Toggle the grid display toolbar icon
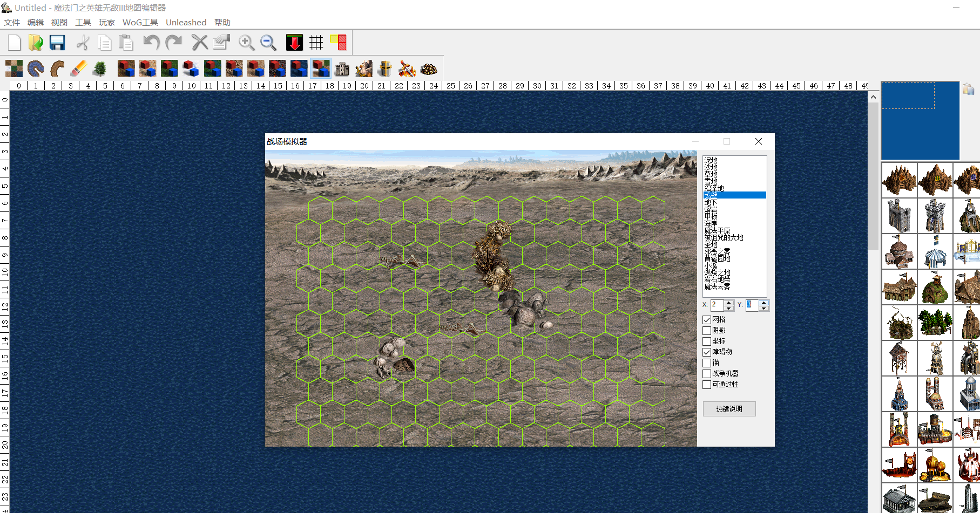Image resolution: width=980 pixels, height=513 pixels. (x=316, y=43)
